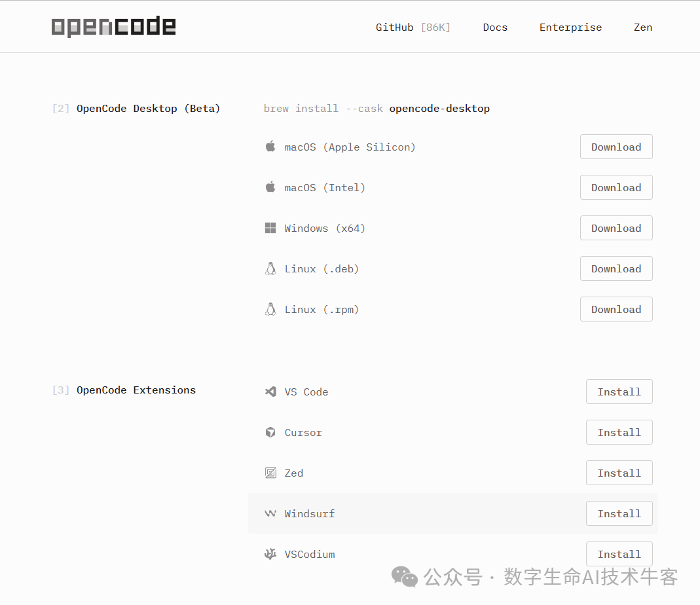Click the Windows logo icon

270,228
